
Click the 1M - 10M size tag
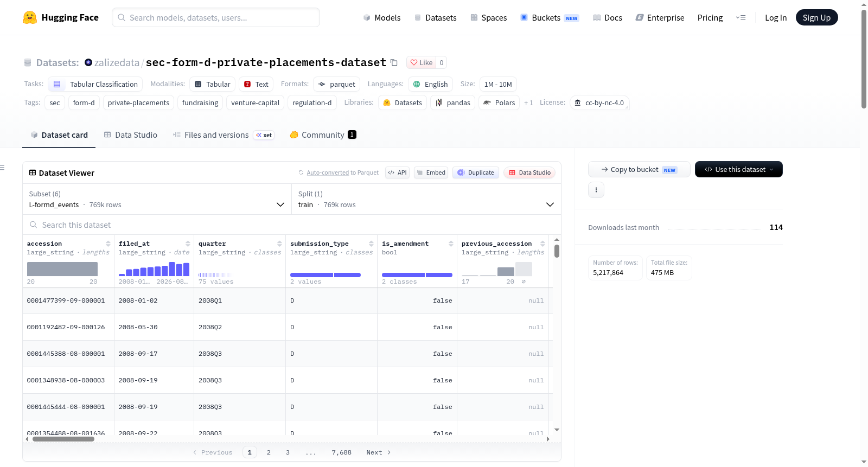point(498,84)
